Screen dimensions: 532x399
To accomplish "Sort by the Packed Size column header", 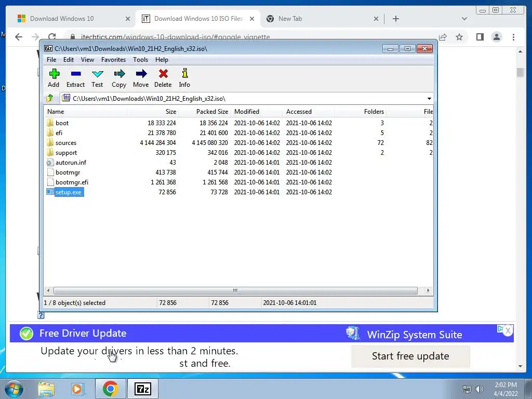I will pos(205,112).
